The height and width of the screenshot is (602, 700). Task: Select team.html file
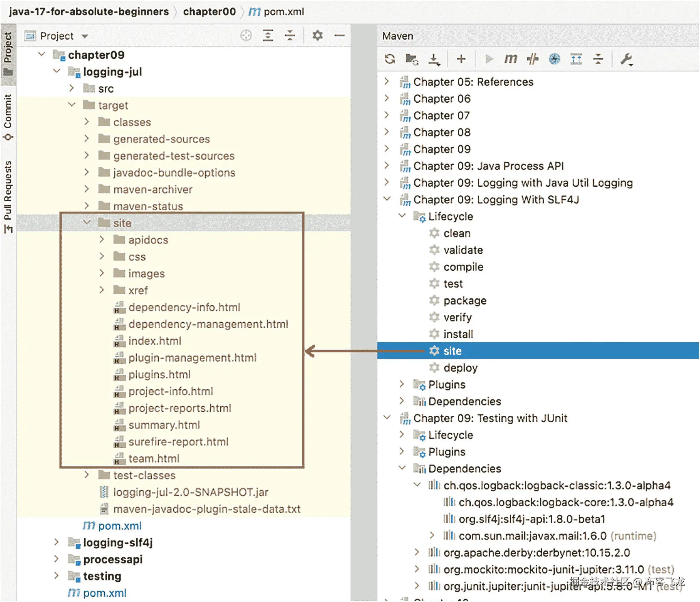coord(154,459)
